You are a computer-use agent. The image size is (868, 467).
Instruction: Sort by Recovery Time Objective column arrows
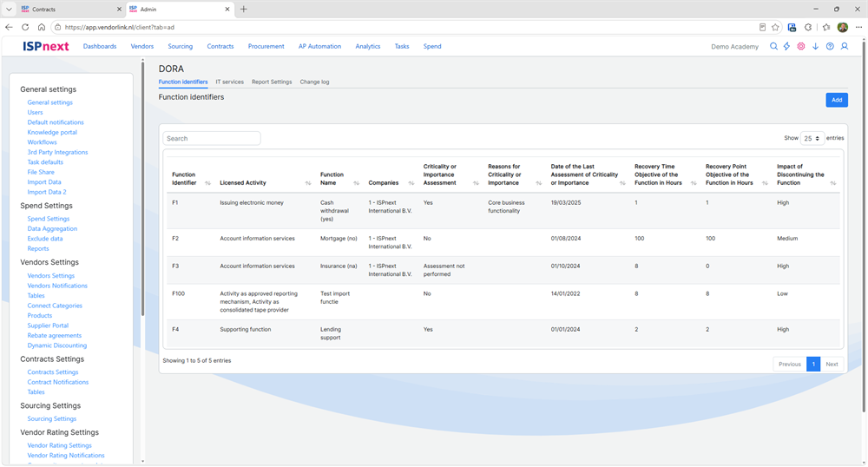pos(693,183)
